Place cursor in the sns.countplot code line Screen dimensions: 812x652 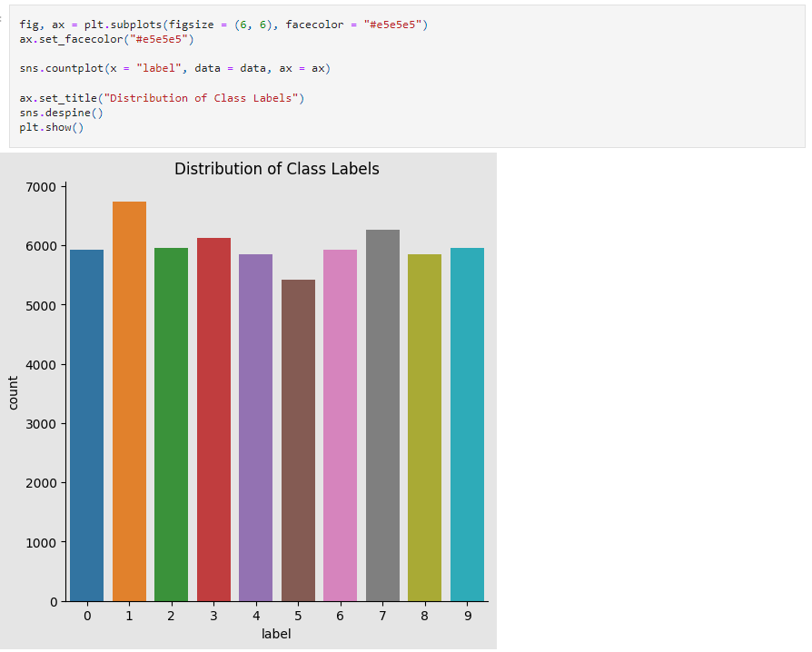click(x=174, y=68)
